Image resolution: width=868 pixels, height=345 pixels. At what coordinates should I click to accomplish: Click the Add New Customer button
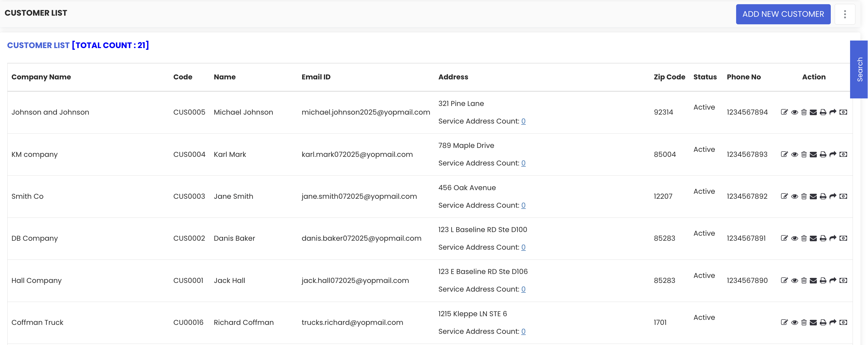coord(783,14)
